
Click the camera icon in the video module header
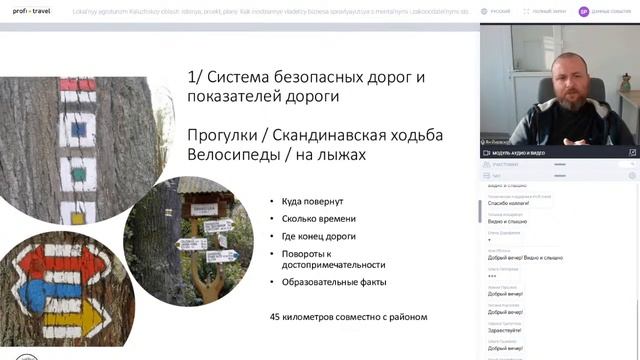click(x=486, y=153)
